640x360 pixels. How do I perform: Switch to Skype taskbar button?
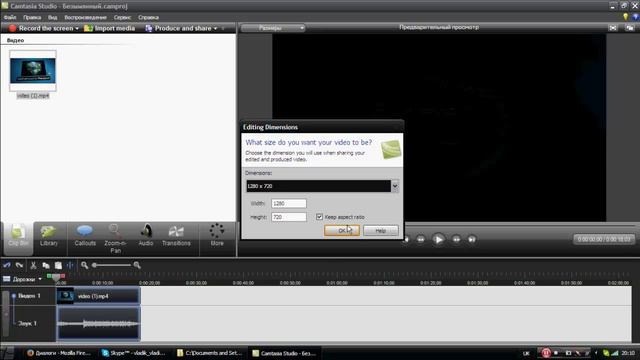(x=134, y=353)
